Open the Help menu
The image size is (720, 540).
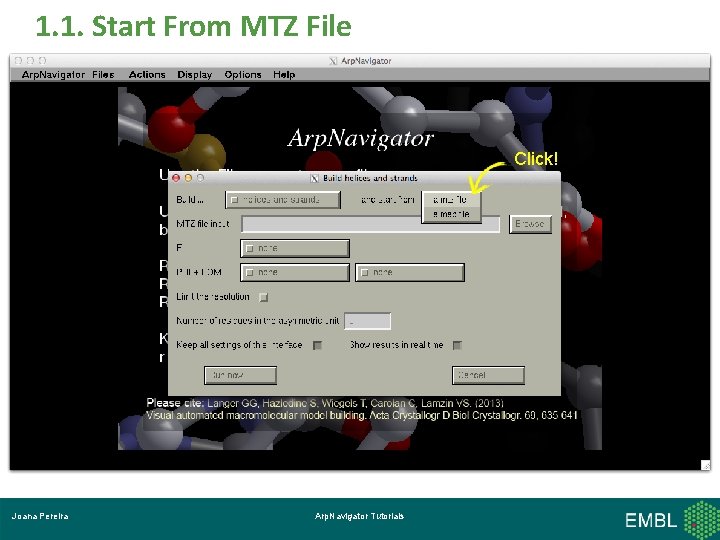click(284, 74)
